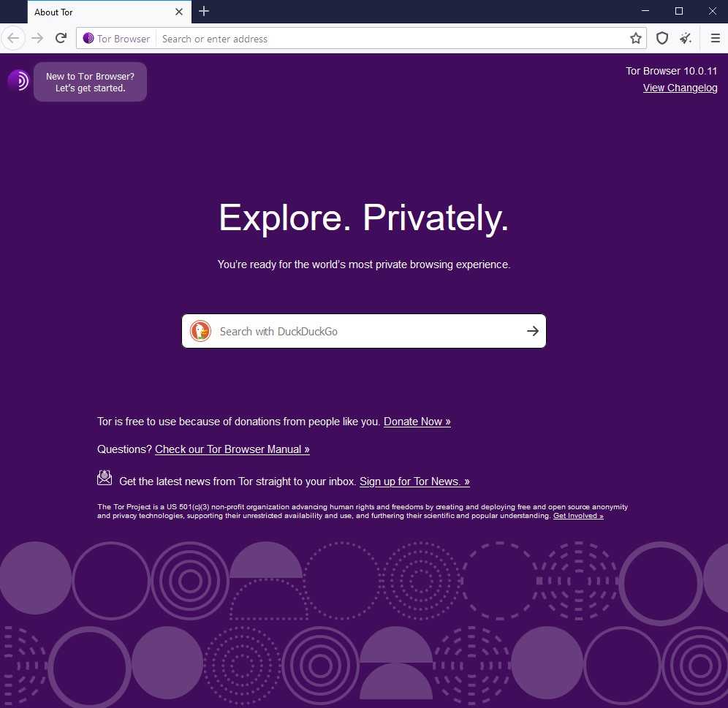Open a new tab with plus button
728x708 pixels.
204,12
